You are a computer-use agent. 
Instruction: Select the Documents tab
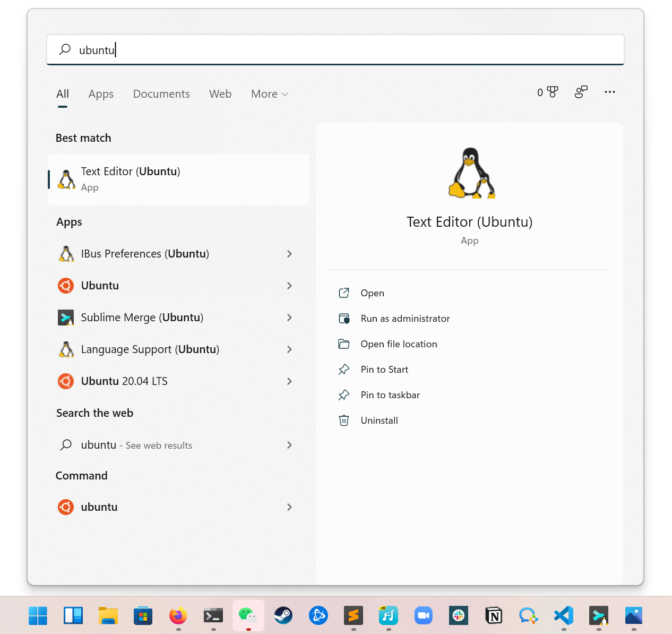click(x=161, y=94)
